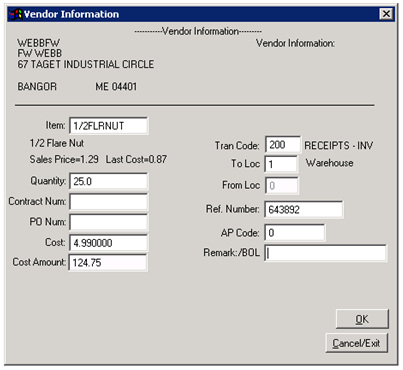Click the Item: label
Image resolution: width=403 pixels, height=370 pixels.
click(x=56, y=125)
